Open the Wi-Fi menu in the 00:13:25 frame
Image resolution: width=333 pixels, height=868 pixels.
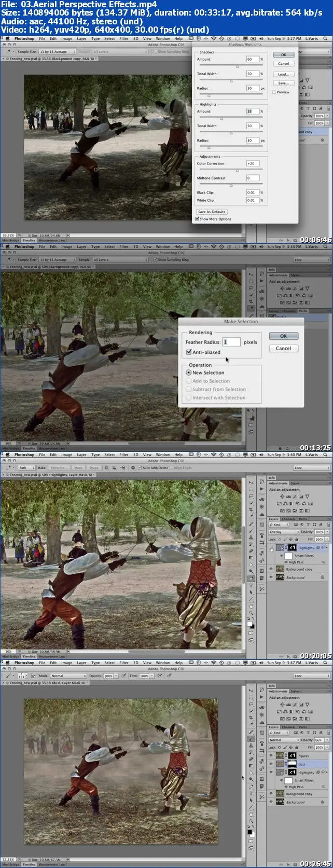pyautogui.click(x=213, y=246)
